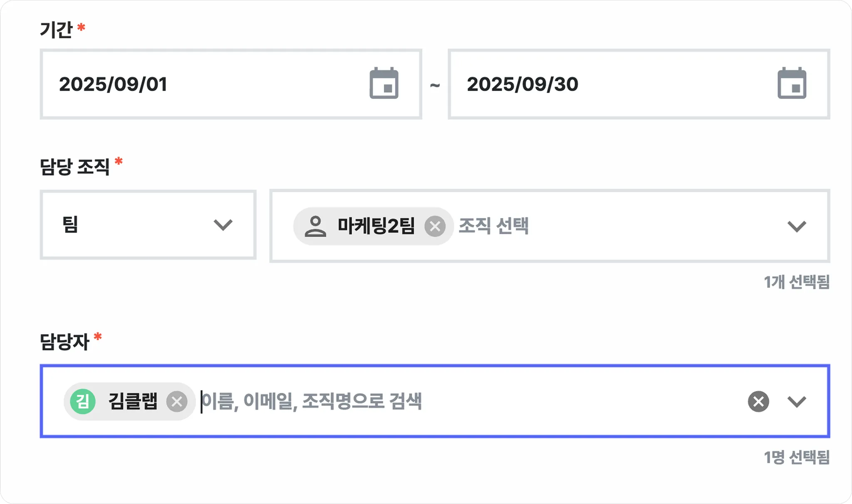
Task: Select the 팀 organization type box
Action: (148, 225)
